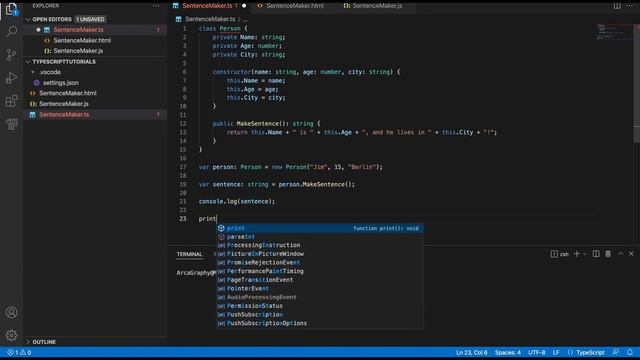Image resolution: width=640 pixels, height=360 pixels.
Task: Place cursor on line 21 console.log statement
Action: [237, 202]
